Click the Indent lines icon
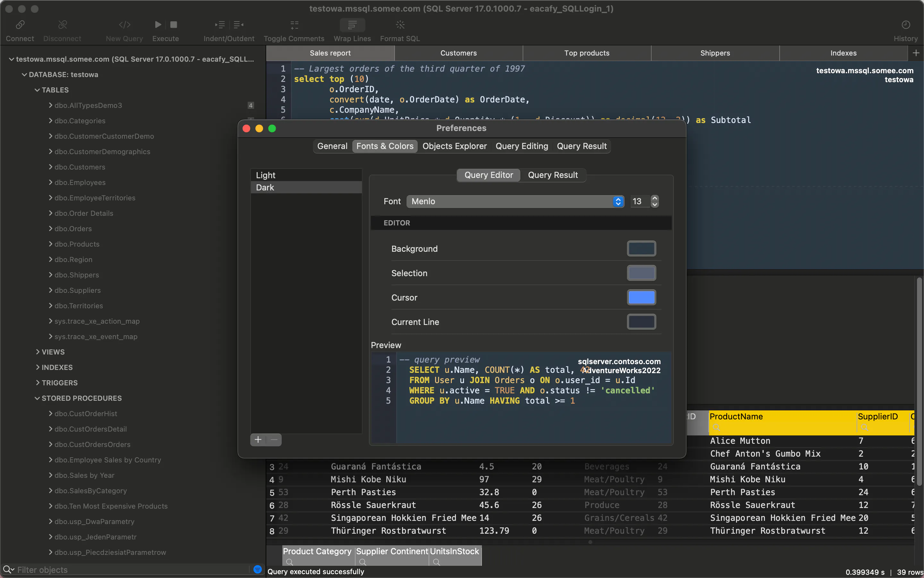The image size is (924, 578). tap(219, 25)
